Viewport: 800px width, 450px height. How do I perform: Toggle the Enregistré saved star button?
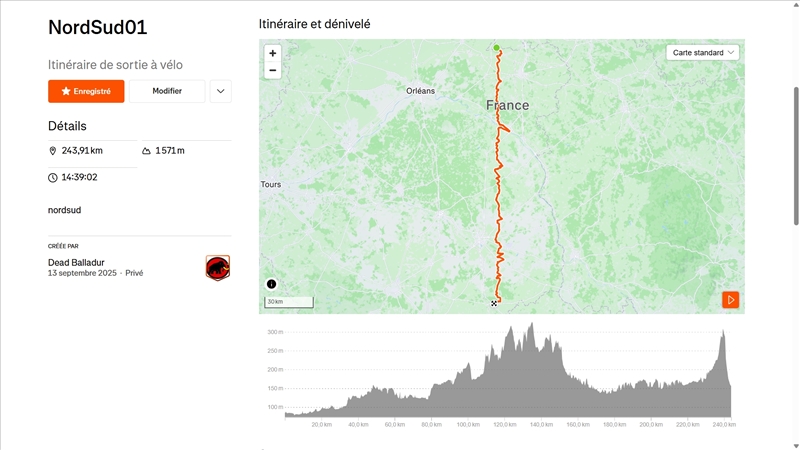[86, 91]
